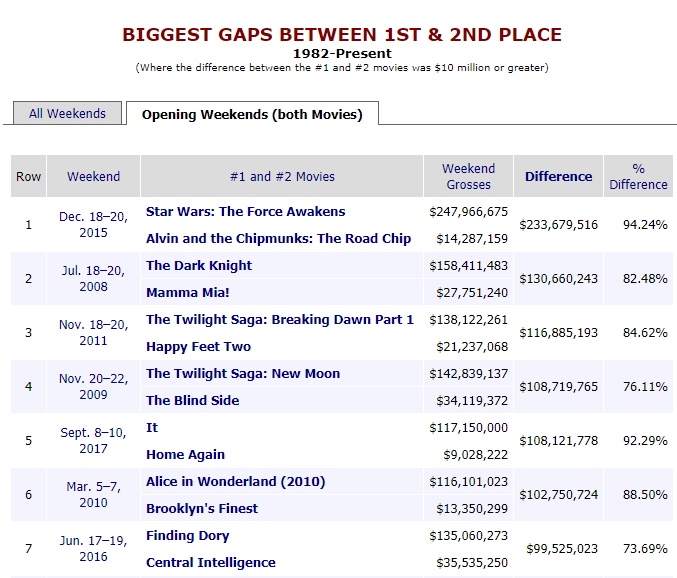Select the Opening Weekends (both Movies) tab
This screenshot has width=677, height=578.
pyautogui.click(x=252, y=114)
